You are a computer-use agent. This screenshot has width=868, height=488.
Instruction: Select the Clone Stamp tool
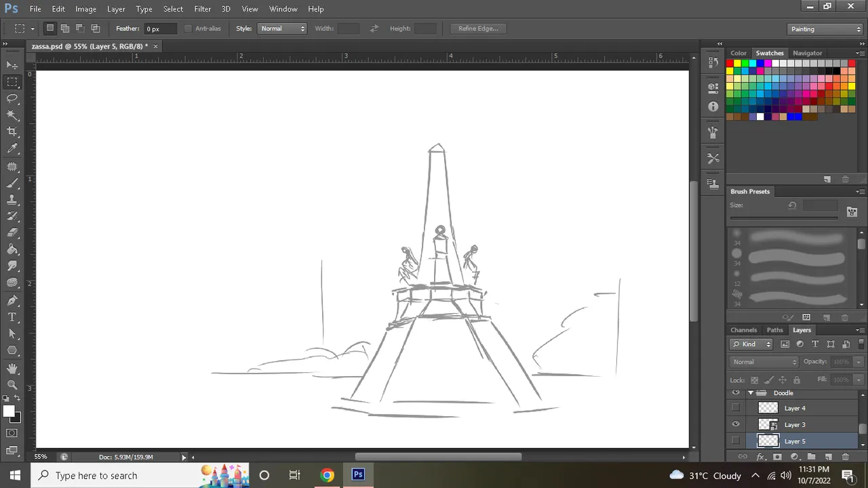[12, 199]
